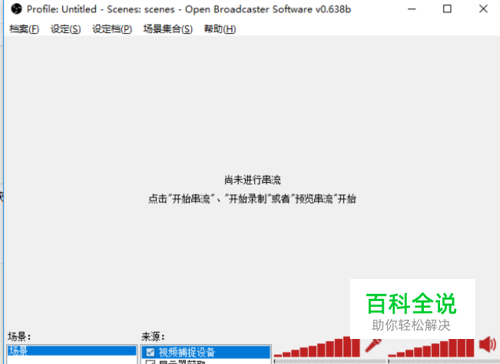Click the OBS logo in title bar
This screenshot has width=500, height=364.
coord(16,9)
